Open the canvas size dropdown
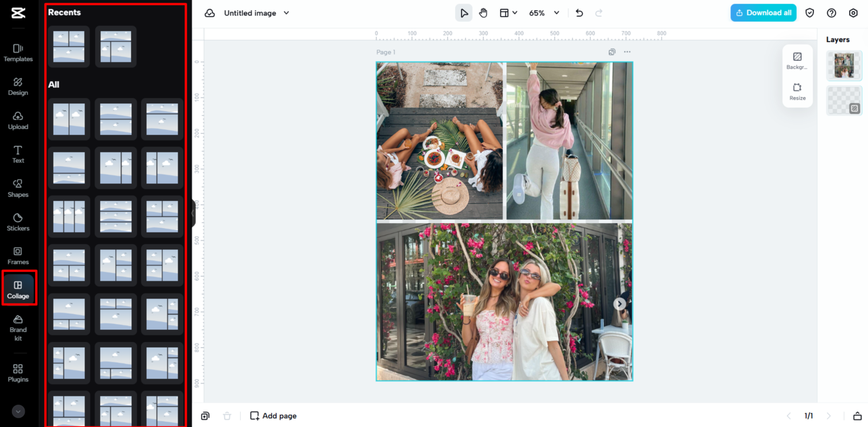Viewport: 868px width, 427px height. click(x=508, y=13)
